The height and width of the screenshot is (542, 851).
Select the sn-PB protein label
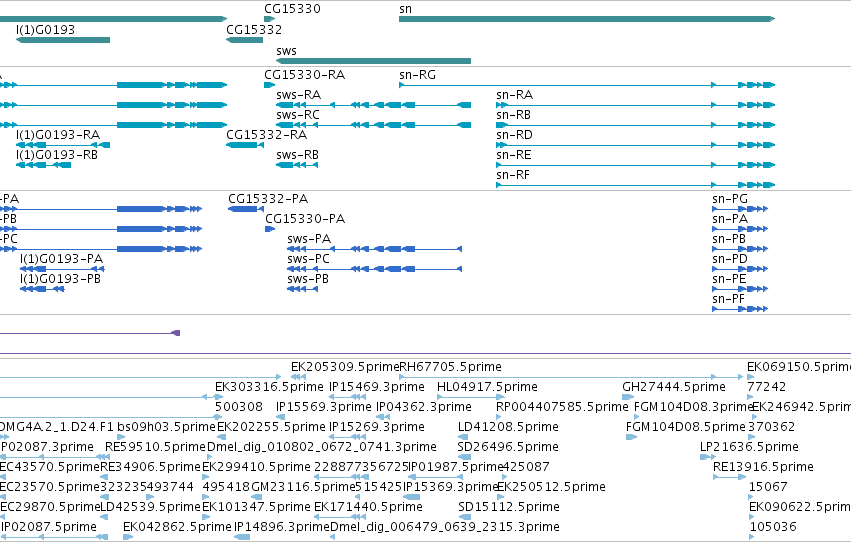[x=729, y=239]
